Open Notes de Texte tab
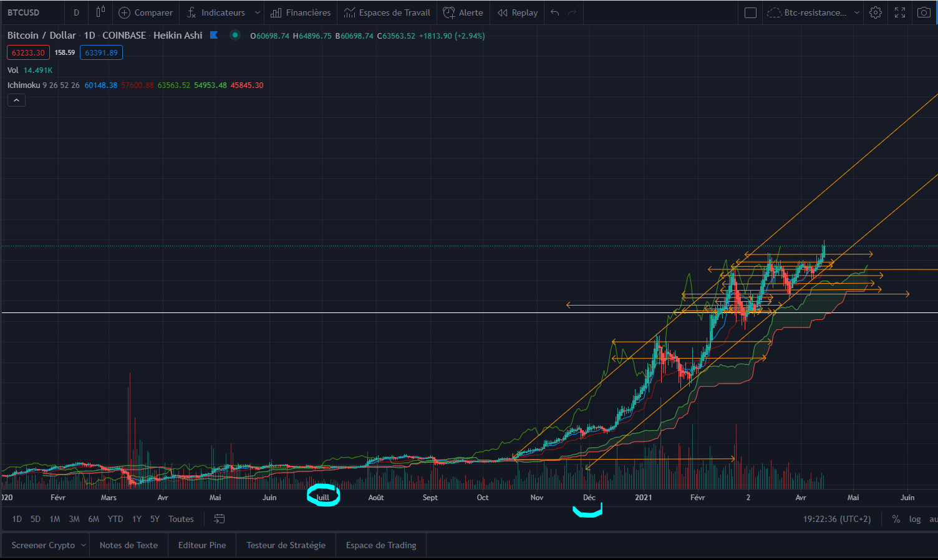Viewport: 938px width, 560px height. tap(128, 545)
